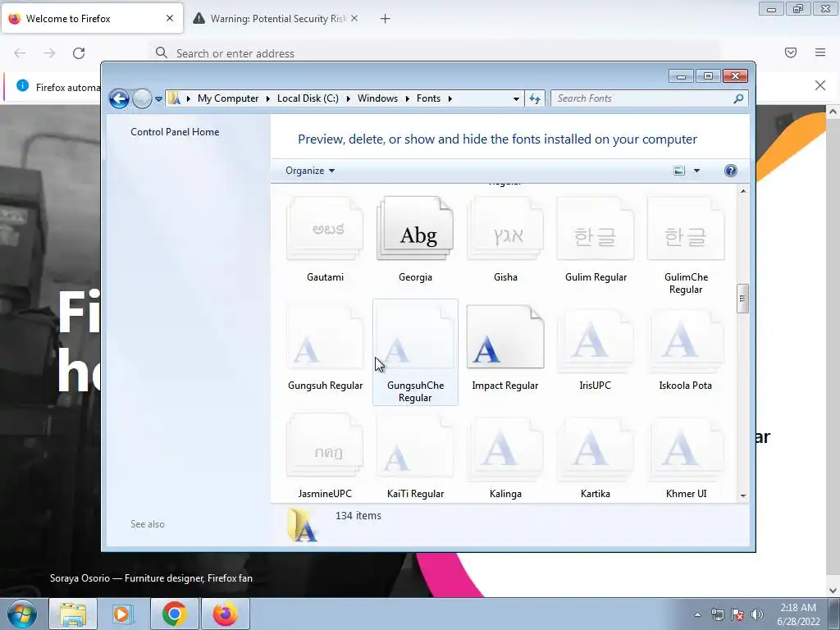Viewport: 840px width, 630px height.
Task: Click font list scroll up arrow
Action: (x=743, y=191)
